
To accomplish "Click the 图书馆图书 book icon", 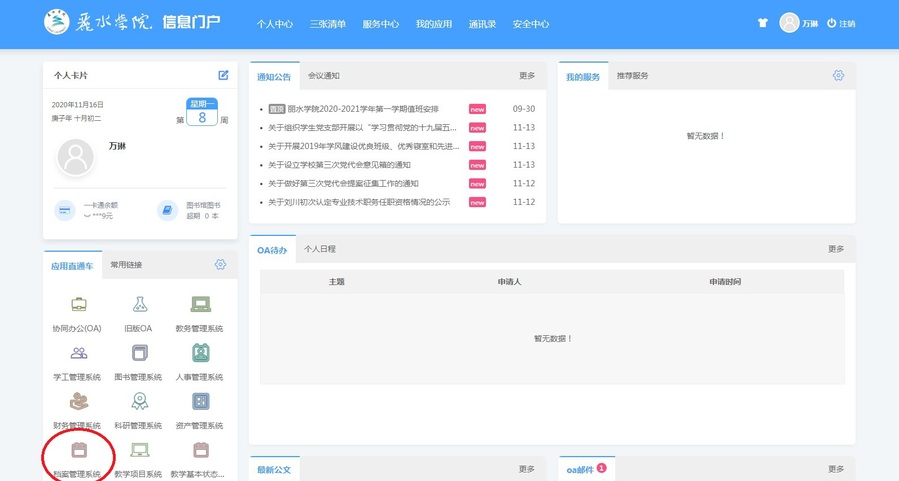I will click(x=167, y=210).
